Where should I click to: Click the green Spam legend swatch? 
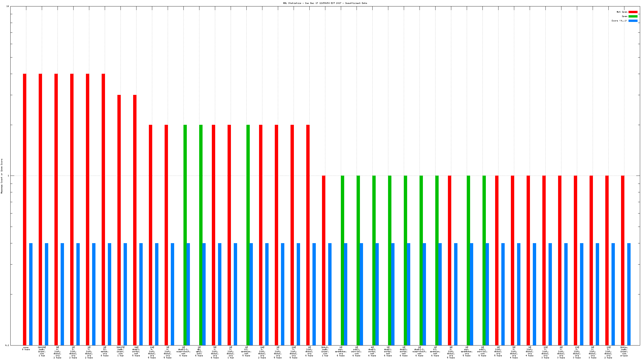(x=633, y=16)
